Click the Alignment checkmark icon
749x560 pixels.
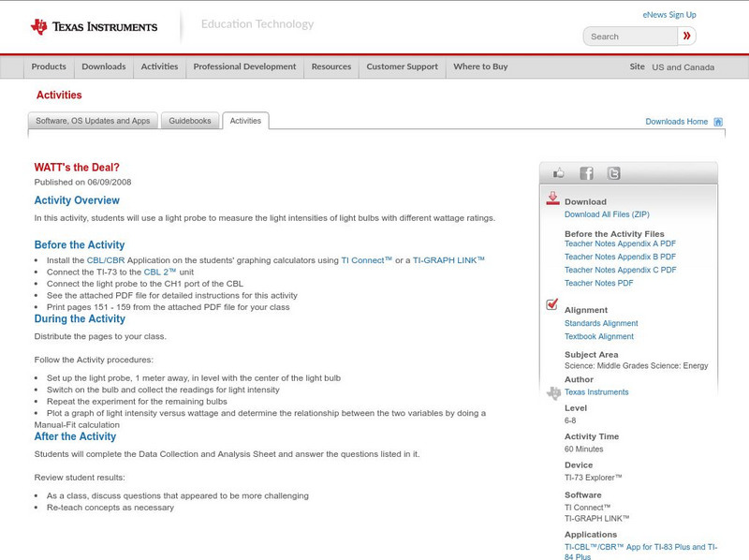click(x=552, y=305)
